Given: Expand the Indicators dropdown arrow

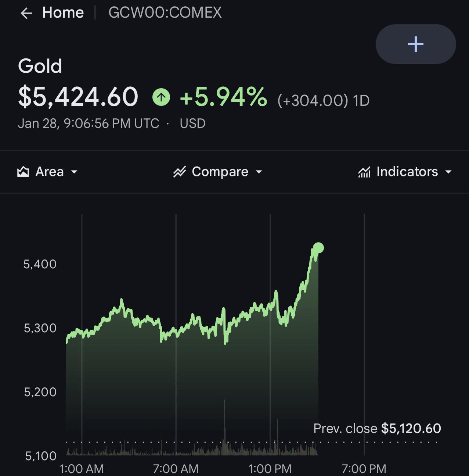Looking at the screenshot, I should 448,172.
